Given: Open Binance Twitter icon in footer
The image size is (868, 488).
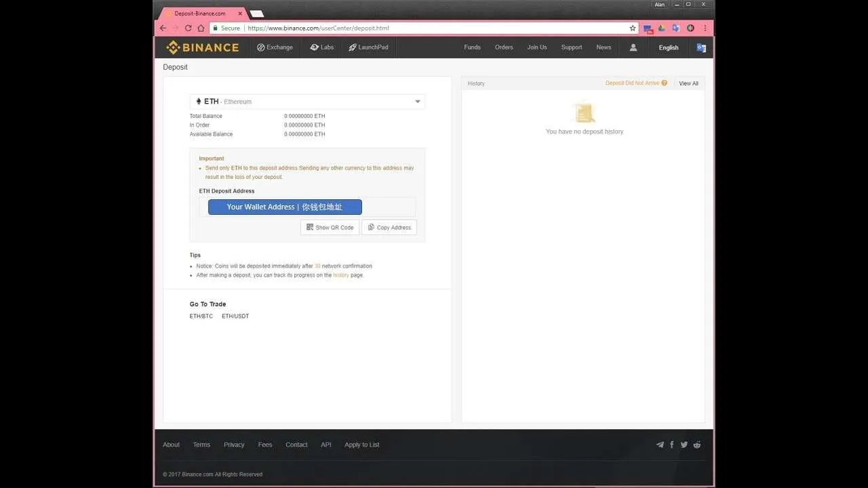Looking at the screenshot, I should pos(684,445).
